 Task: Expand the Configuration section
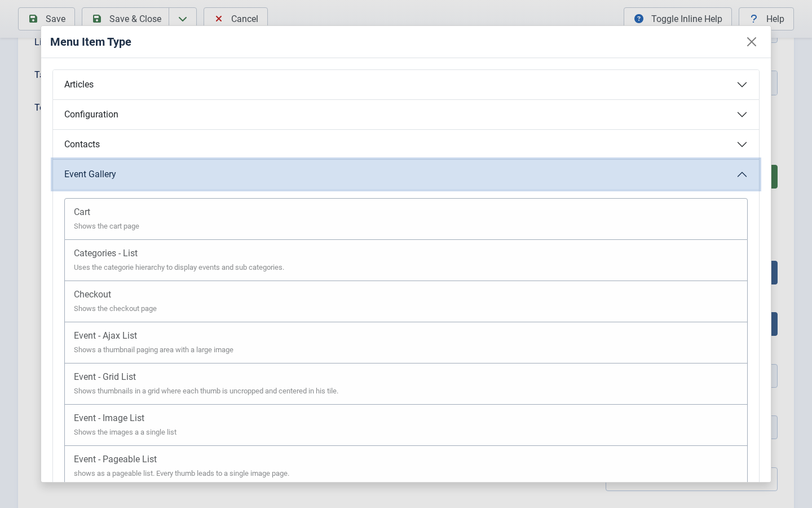[406, 115]
